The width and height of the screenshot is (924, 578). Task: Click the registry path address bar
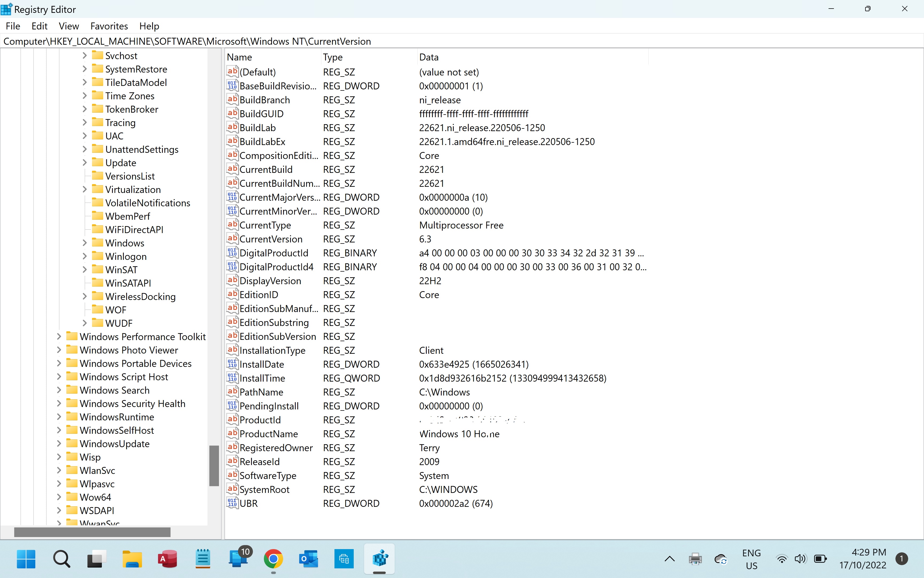point(462,41)
